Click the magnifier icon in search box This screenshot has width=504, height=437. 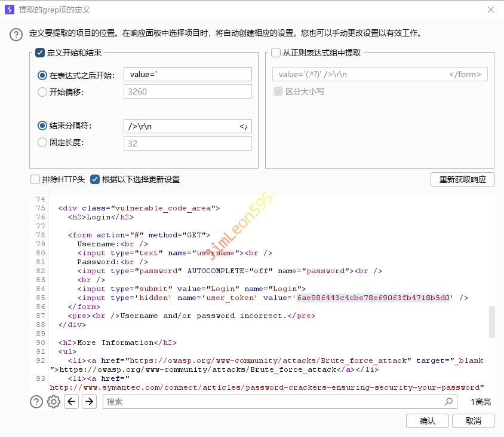[x=448, y=402]
